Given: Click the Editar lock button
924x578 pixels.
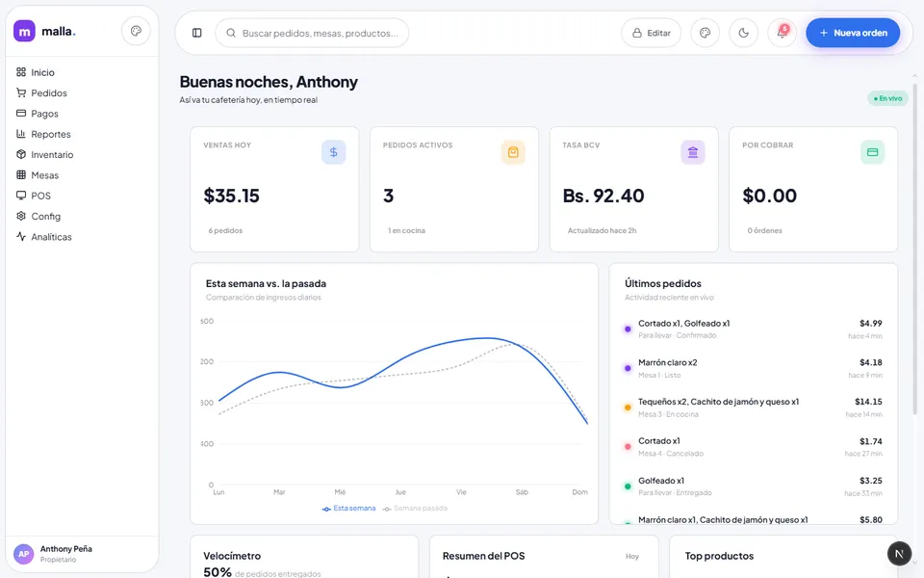Looking at the screenshot, I should (652, 33).
